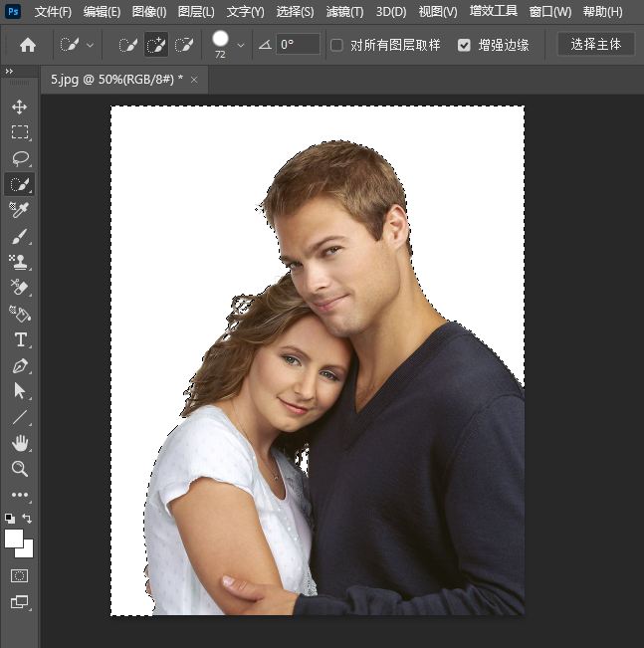Open the brush size picker dropdown arrow

[240, 45]
